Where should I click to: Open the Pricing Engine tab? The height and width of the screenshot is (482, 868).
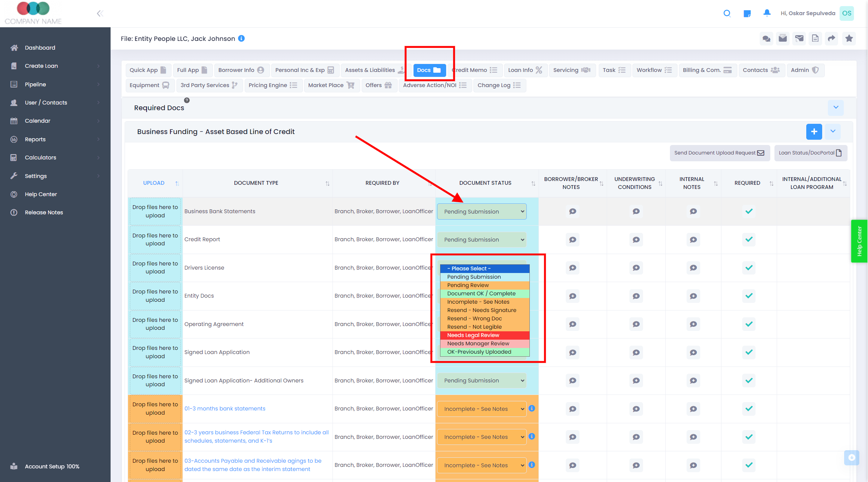coord(273,85)
